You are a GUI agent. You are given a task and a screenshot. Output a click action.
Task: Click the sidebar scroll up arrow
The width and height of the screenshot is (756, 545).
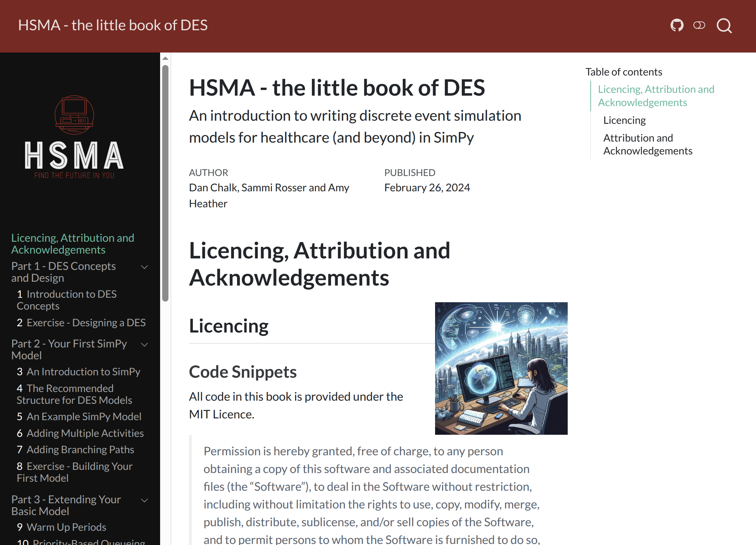pos(165,58)
